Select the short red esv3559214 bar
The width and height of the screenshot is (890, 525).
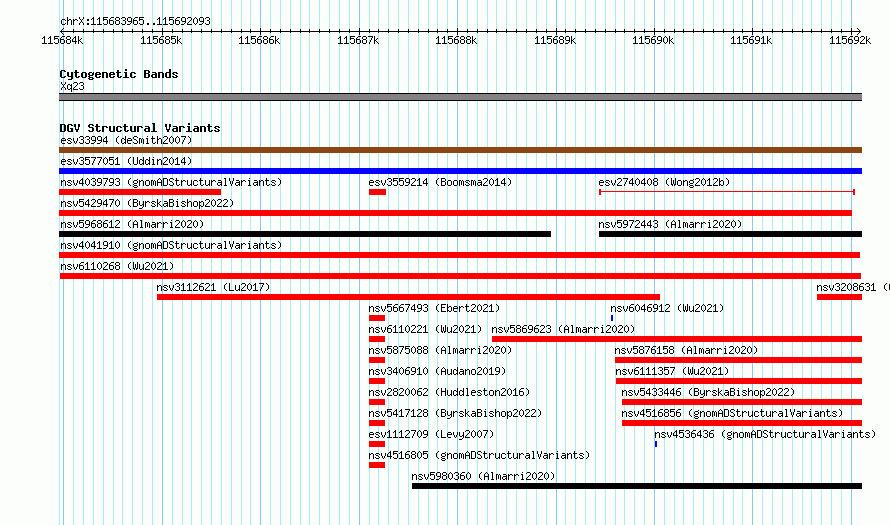(x=377, y=192)
